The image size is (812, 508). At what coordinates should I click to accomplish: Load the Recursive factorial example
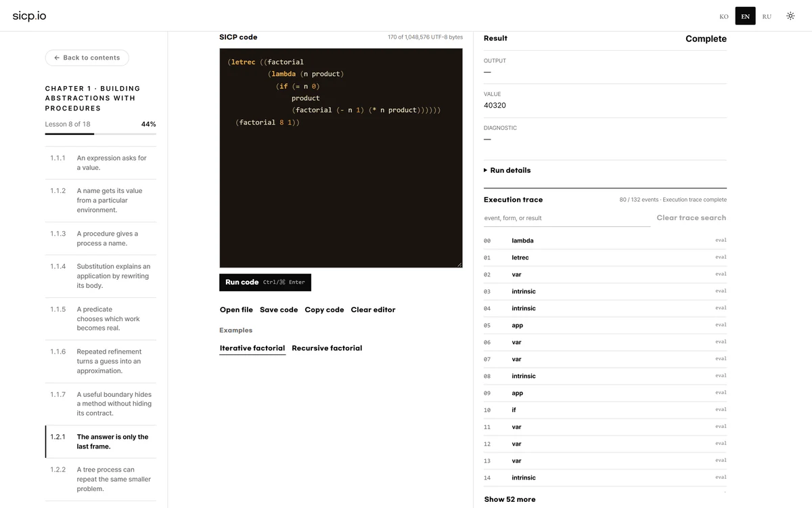[x=327, y=348]
